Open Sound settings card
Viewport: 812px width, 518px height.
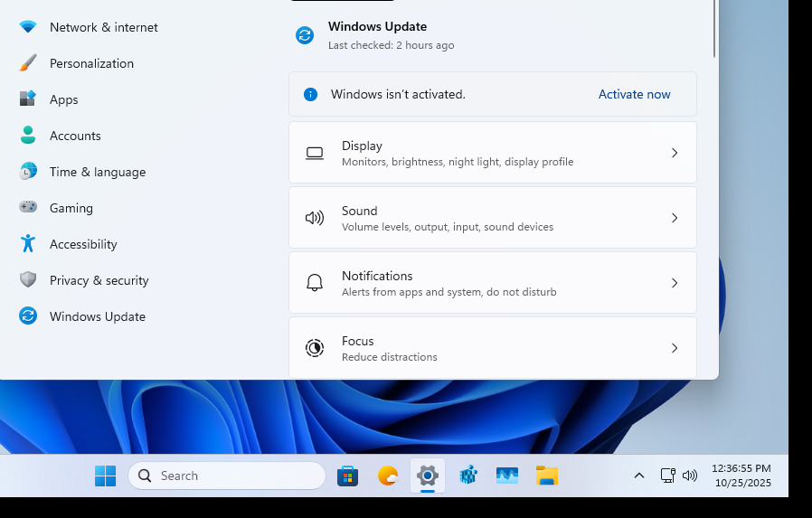tap(493, 218)
